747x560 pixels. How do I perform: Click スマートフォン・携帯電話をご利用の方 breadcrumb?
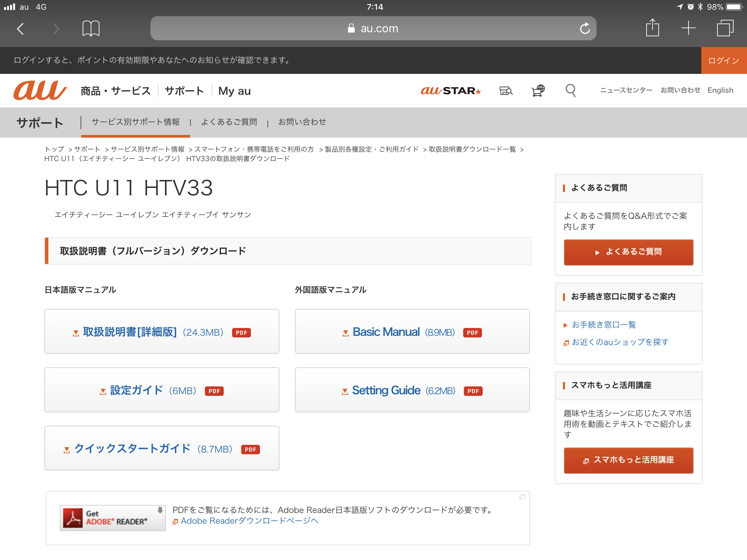click(x=254, y=149)
